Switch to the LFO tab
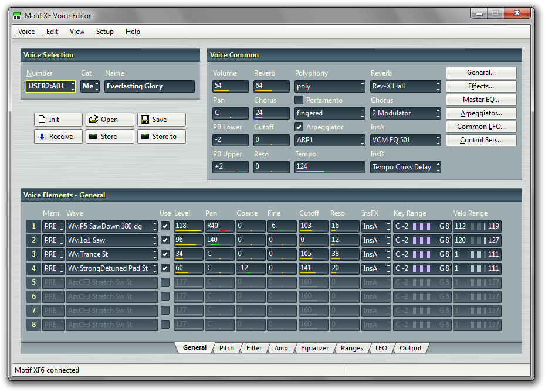The width and height of the screenshot is (545, 392). pos(381,348)
